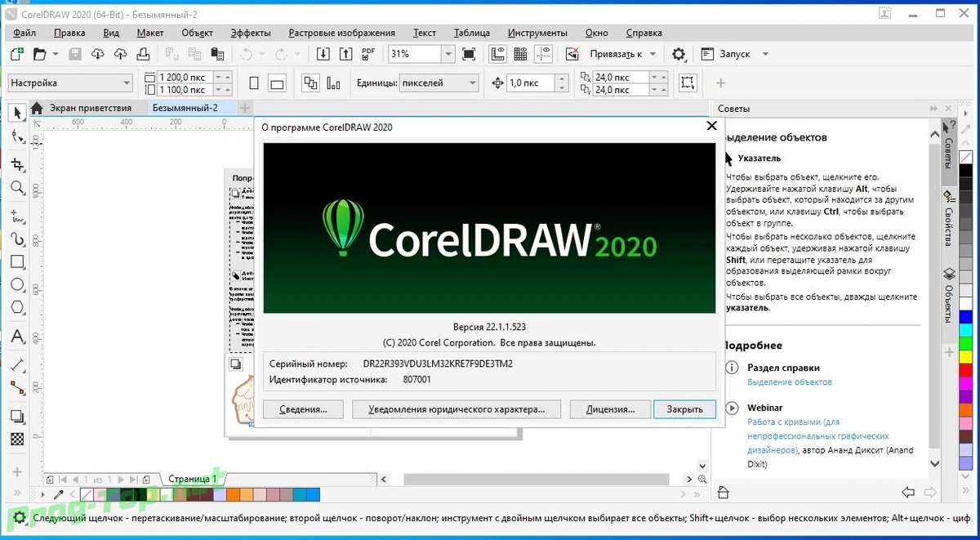The height and width of the screenshot is (540, 980).
Task: Click the cloud download icon
Action: (x=98, y=54)
